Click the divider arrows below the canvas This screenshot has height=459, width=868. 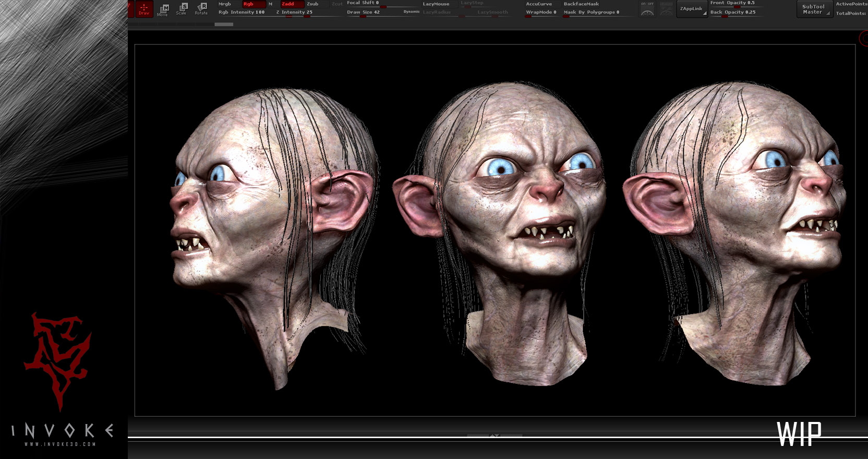click(x=495, y=435)
